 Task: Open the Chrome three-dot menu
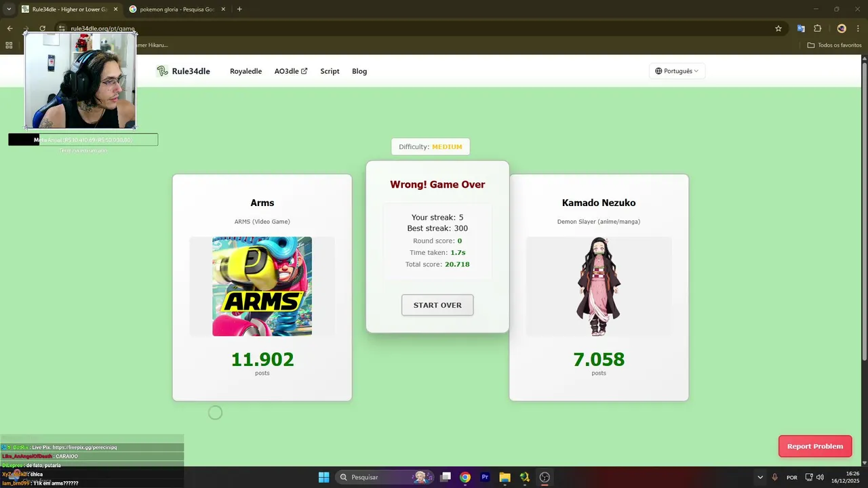(859, 28)
